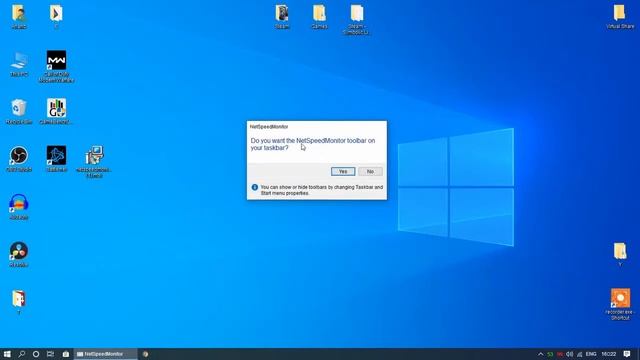The width and height of the screenshot is (640, 360).
Task: Click the green tray icon
Action: [x=550, y=354]
